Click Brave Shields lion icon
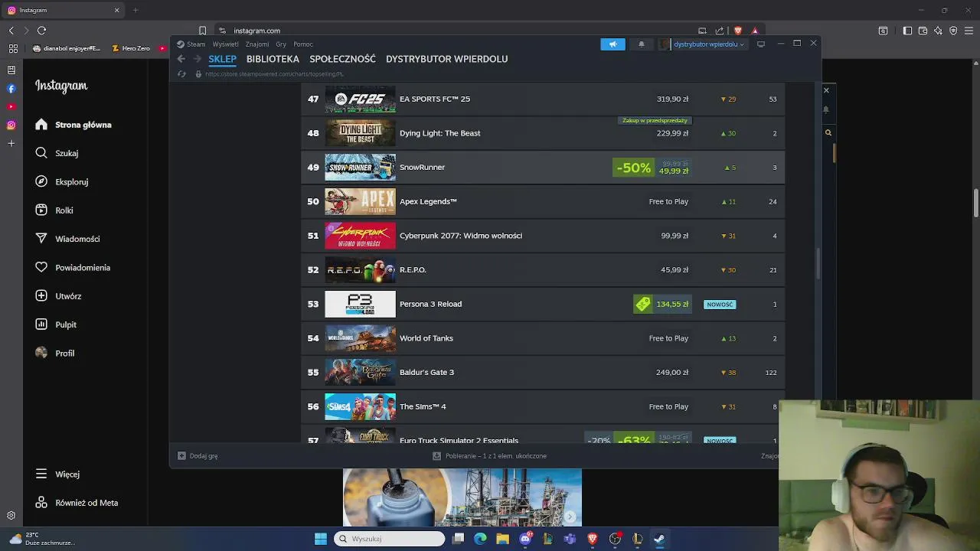The width and height of the screenshot is (980, 551). pos(737,31)
